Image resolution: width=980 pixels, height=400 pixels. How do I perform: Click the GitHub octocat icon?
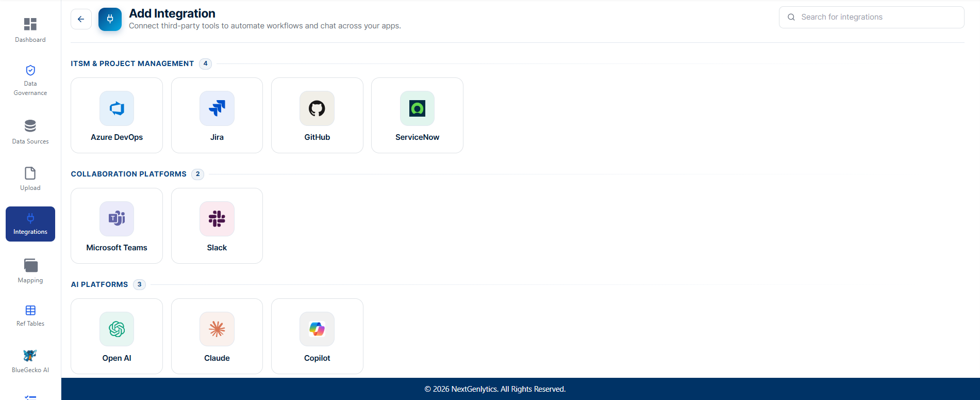point(317,108)
